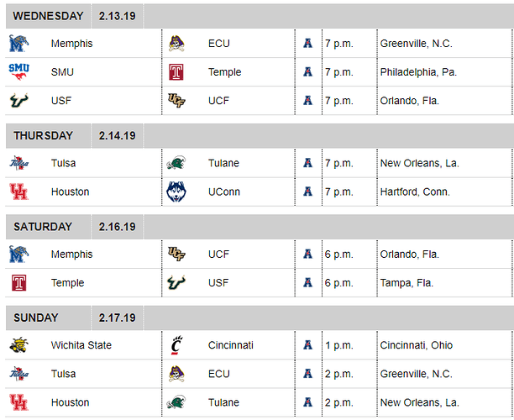Click the Memphis tiger logo on Saturday

click(x=18, y=254)
